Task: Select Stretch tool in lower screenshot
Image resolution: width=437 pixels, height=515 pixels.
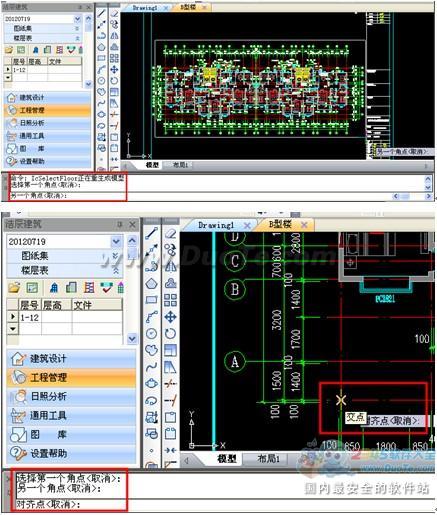Action: 170,367
